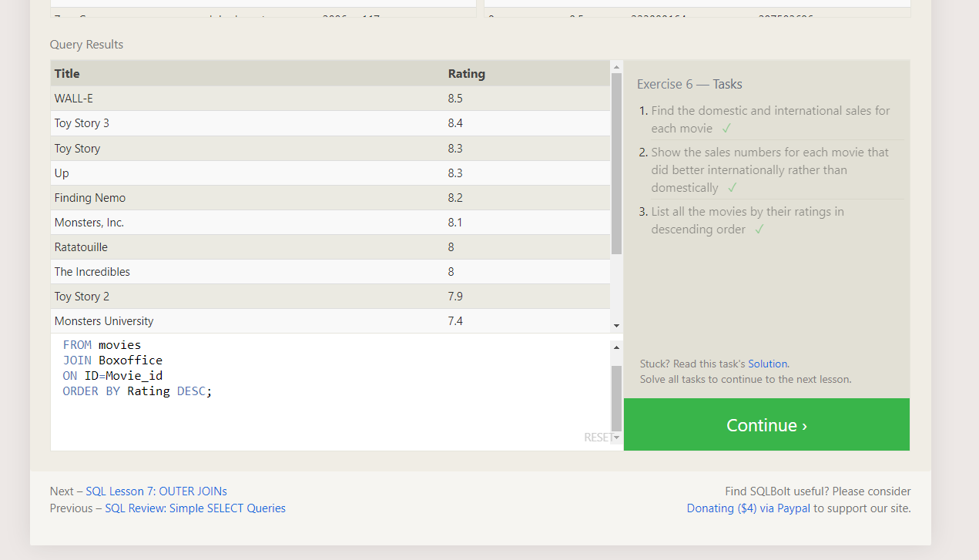This screenshot has height=560, width=979.
Task: Click the results table scrollbar thumb
Action: coord(616,163)
